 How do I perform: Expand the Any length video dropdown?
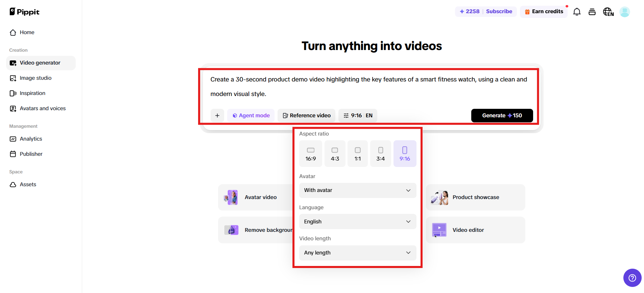click(357, 253)
